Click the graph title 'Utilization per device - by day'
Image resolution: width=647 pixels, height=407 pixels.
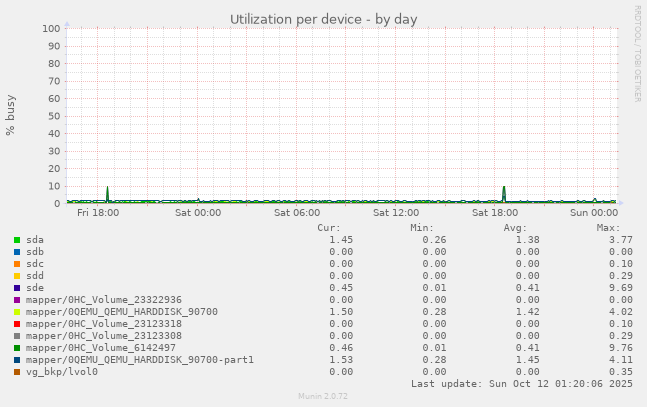coord(323,19)
